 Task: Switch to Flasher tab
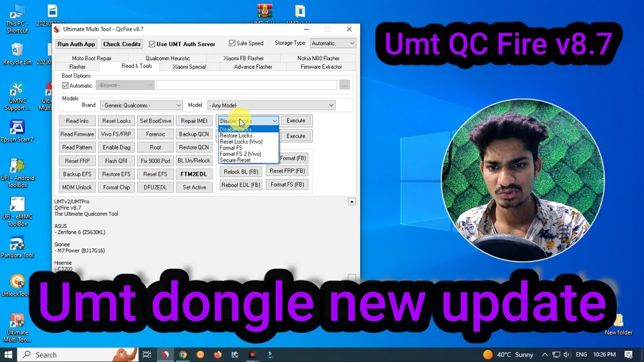point(77,67)
